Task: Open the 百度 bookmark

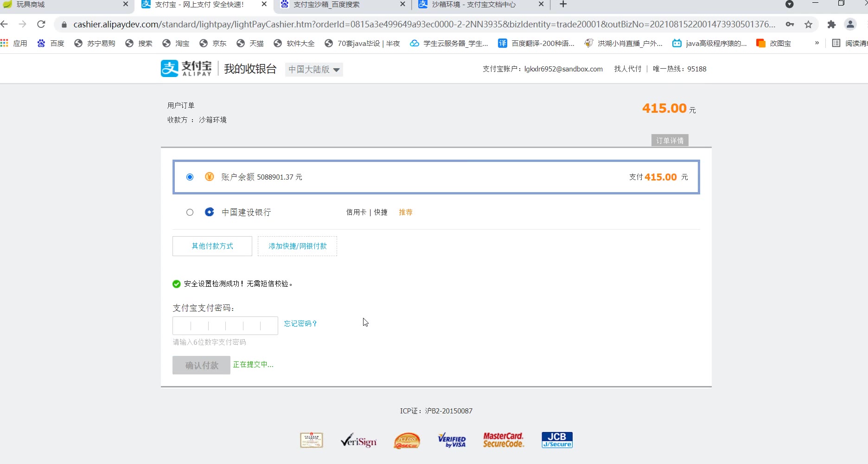Action: point(51,43)
